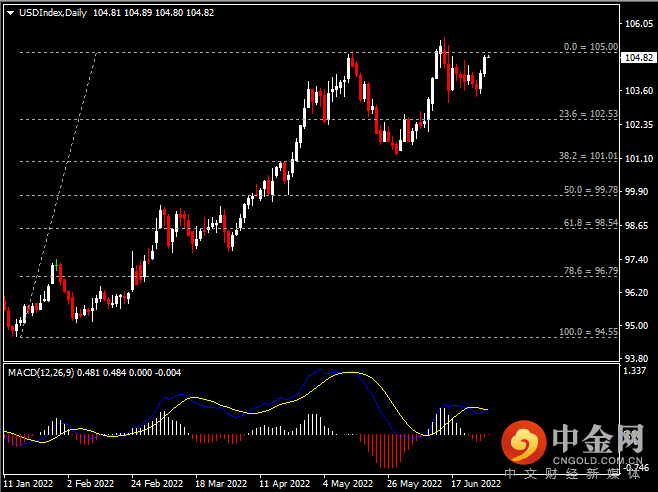Click the dropdown triangle beside USDIndex,Daily
This screenshot has width=658, height=492.
pos(11,13)
